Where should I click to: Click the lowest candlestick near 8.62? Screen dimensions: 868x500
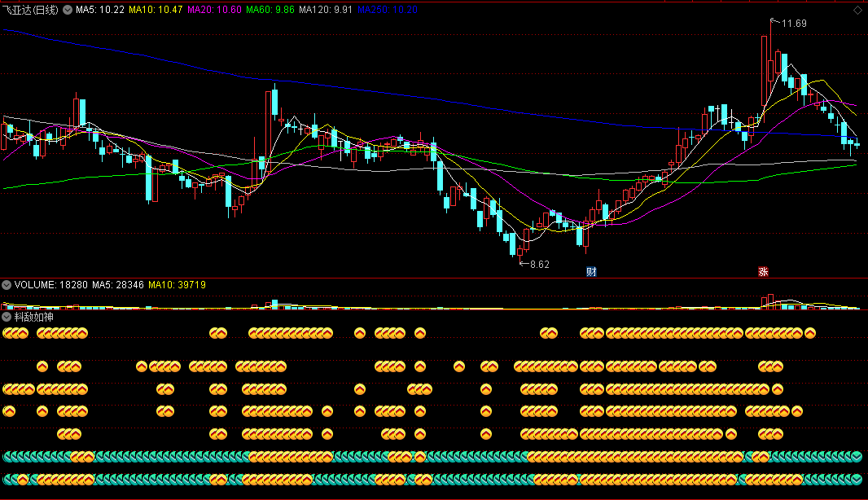[x=519, y=250]
